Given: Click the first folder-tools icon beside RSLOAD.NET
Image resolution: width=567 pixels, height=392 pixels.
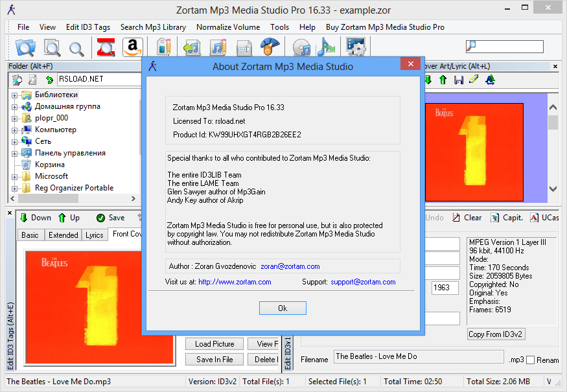Looking at the screenshot, I should (17, 79).
